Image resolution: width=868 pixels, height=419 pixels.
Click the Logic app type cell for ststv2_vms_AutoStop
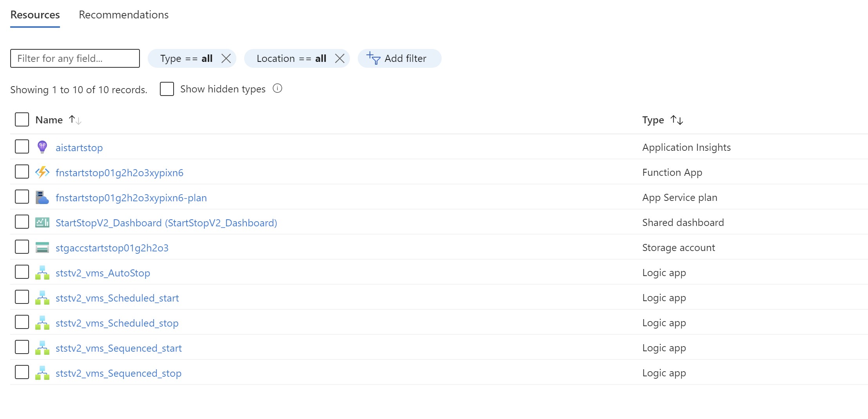coord(664,273)
